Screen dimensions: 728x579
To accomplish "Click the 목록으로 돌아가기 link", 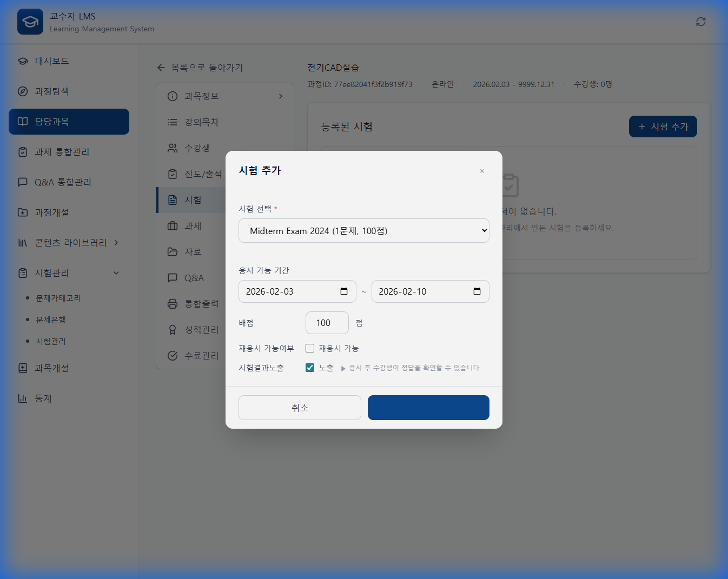I will [x=201, y=68].
